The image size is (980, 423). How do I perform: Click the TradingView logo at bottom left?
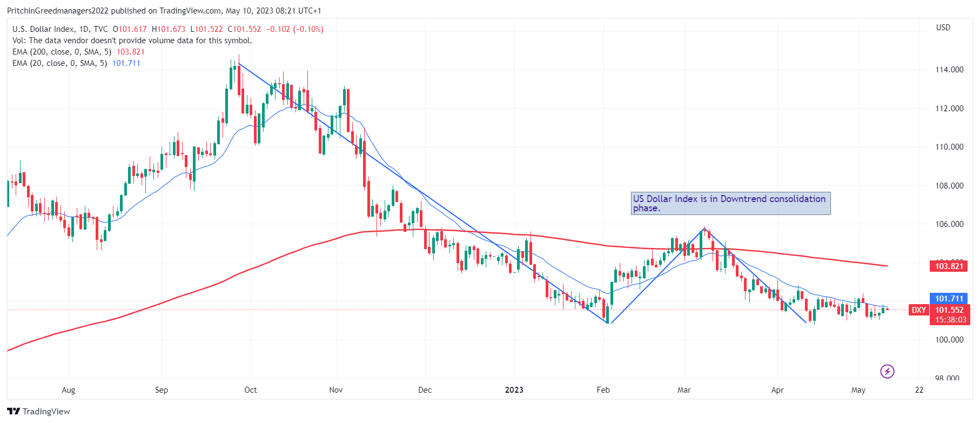(x=38, y=411)
